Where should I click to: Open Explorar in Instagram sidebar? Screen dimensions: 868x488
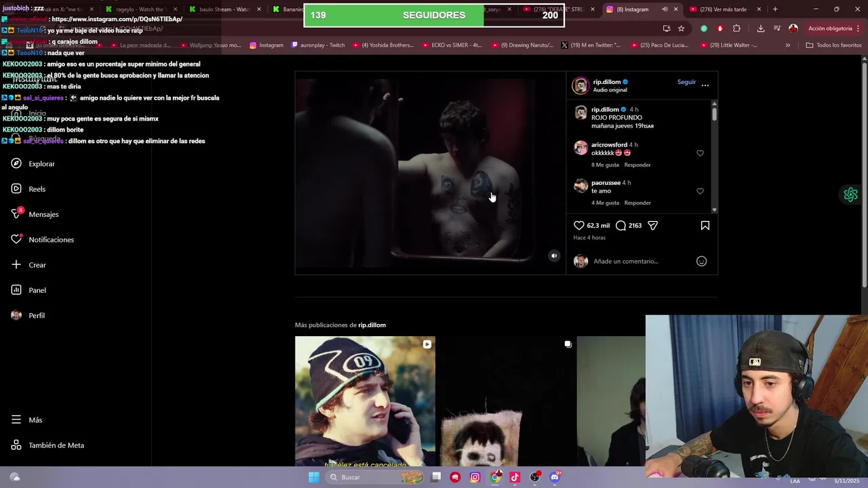tap(33, 163)
